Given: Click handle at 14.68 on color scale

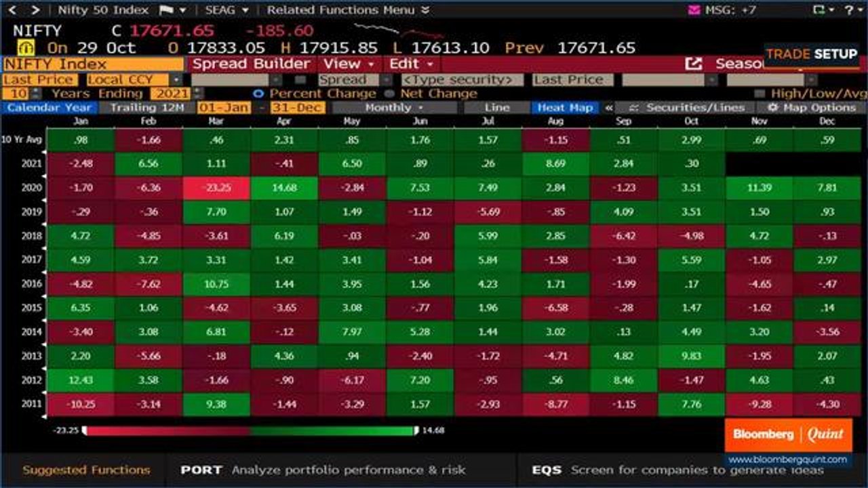Looking at the screenshot, I should pyautogui.click(x=416, y=430).
